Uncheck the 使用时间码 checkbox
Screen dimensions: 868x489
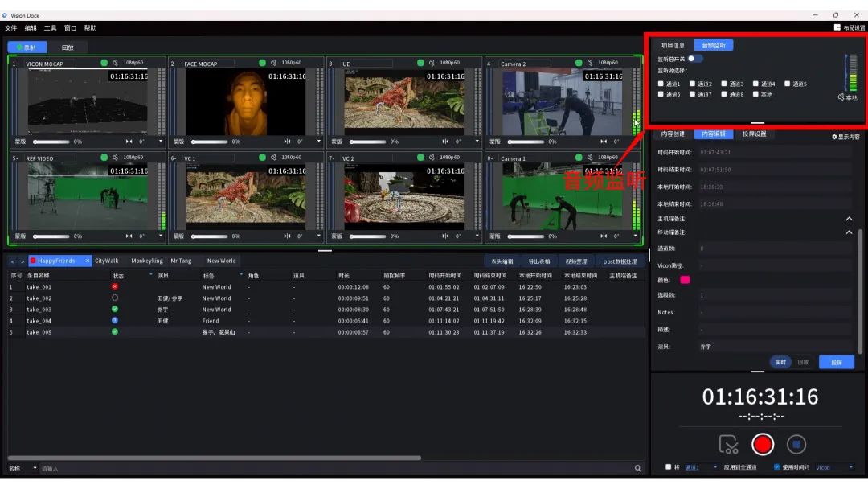coord(776,466)
